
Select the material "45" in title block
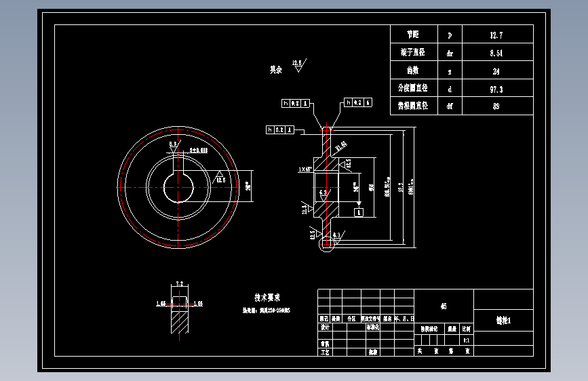pyautogui.click(x=444, y=306)
